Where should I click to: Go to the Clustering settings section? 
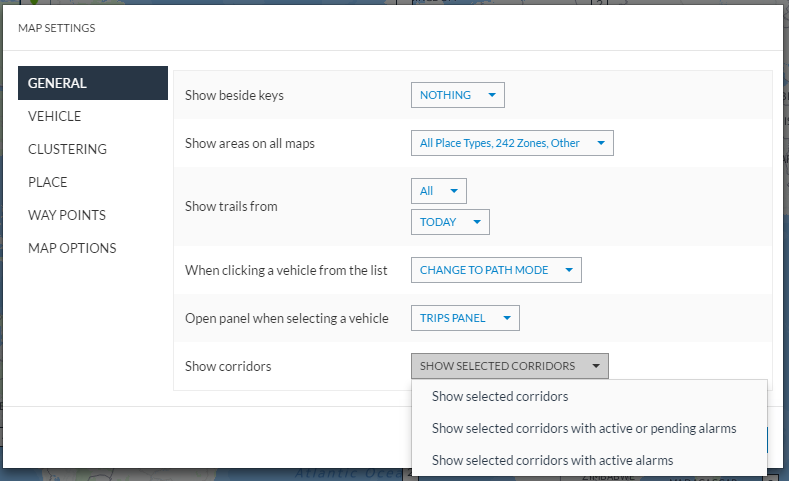[x=67, y=149]
